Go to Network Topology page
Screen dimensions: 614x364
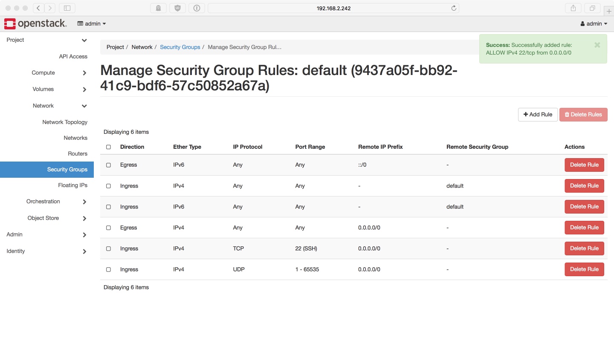click(65, 122)
